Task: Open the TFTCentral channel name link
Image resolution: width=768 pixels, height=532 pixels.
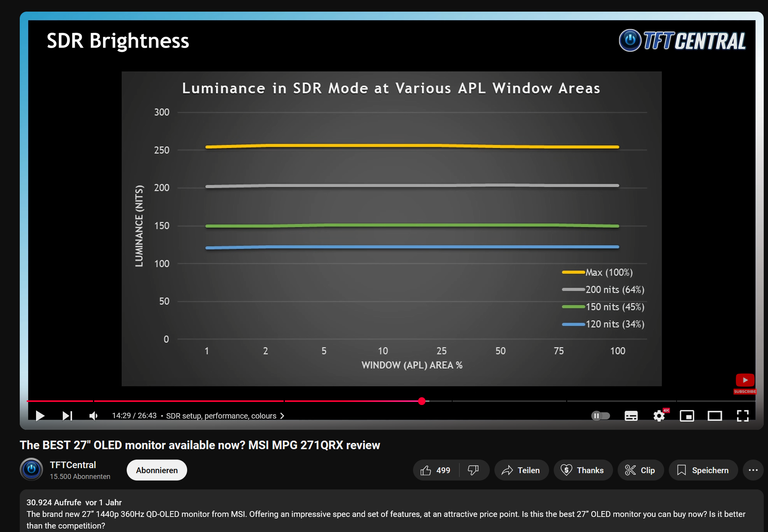Action: pos(73,465)
